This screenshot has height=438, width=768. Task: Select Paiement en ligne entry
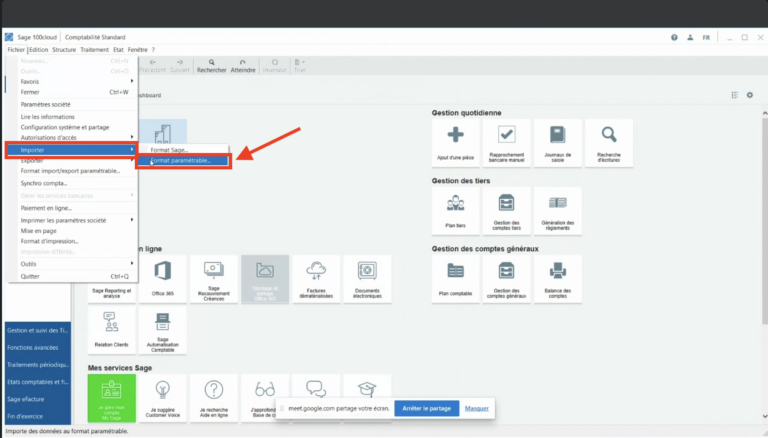(x=72, y=208)
